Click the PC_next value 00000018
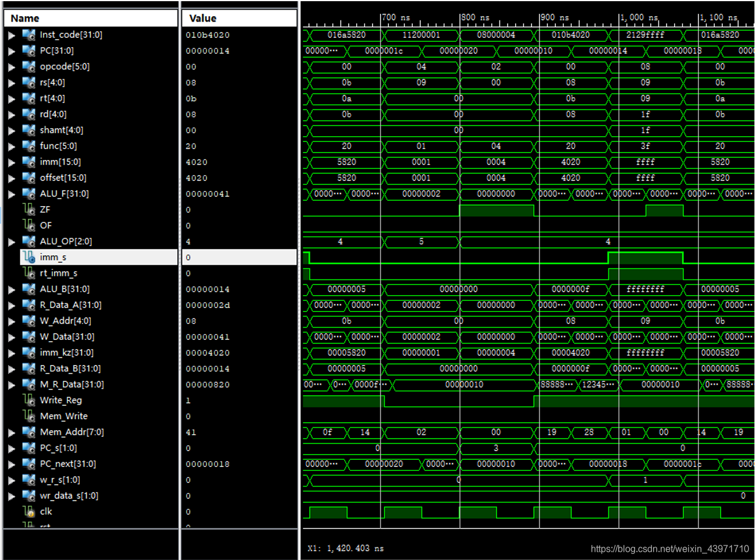Screen dimensions: 755x560 (x=208, y=464)
